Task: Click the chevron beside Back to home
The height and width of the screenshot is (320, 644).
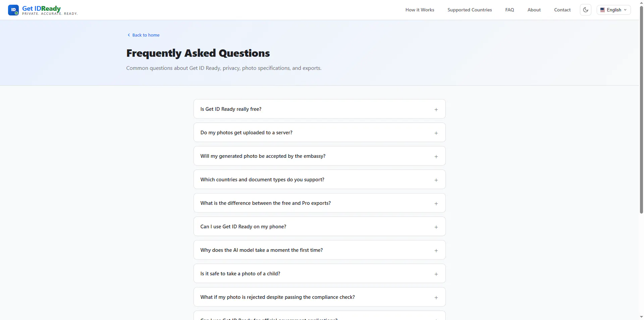Action: 129,35
